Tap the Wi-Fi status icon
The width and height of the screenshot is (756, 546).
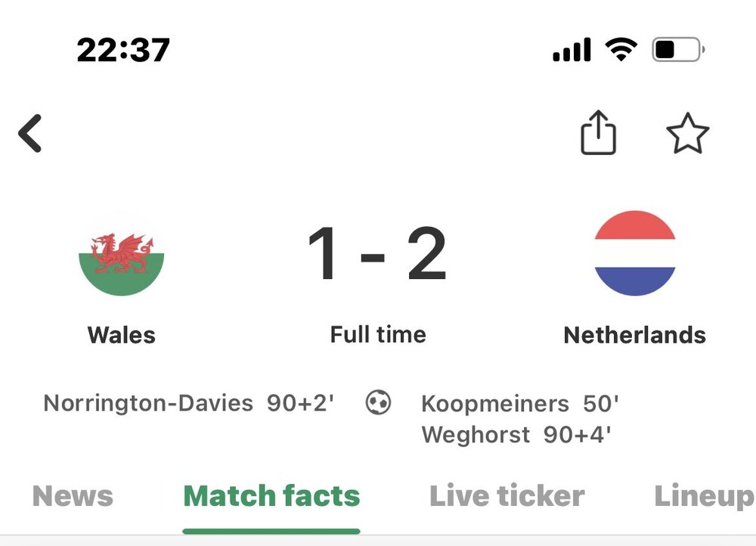[x=621, y=49]
